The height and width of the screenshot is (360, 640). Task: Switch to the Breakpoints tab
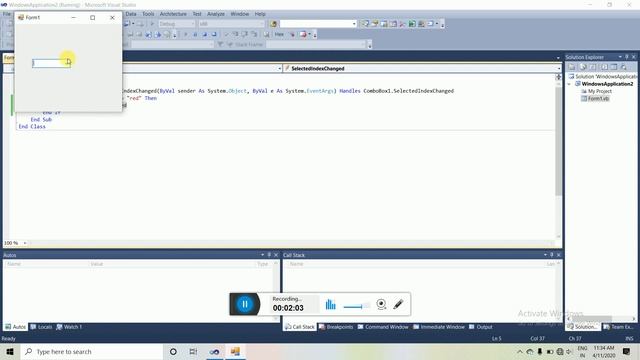click(x=336, y=327)
